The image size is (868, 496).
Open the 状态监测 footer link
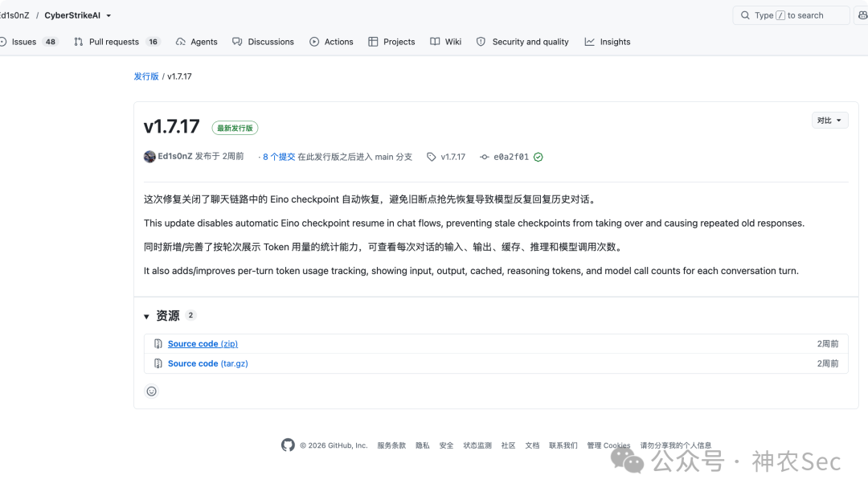point(477,445)
